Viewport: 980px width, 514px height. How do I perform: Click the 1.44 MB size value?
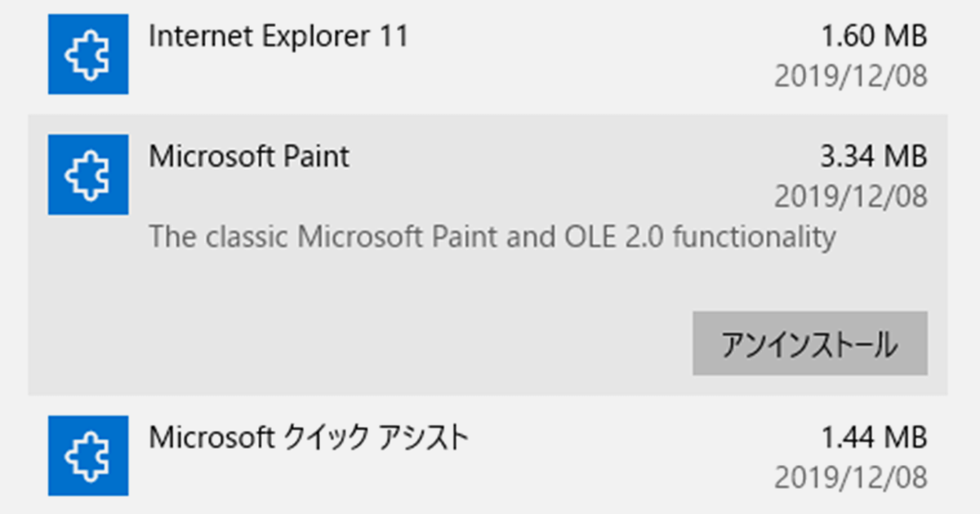point(874,438)
